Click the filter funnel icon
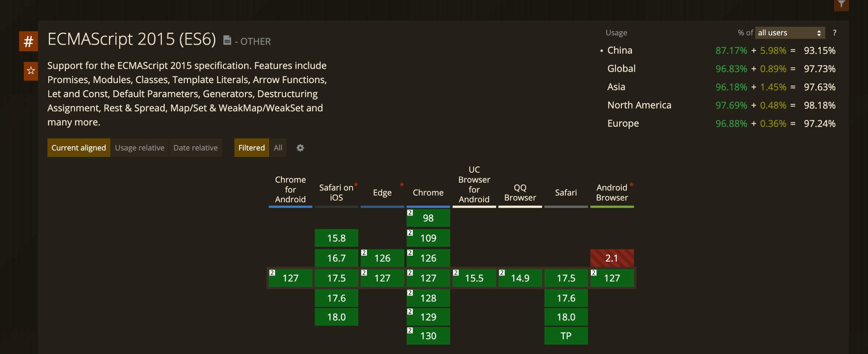This screenshot has height=354, width=868. click(841, 5)
